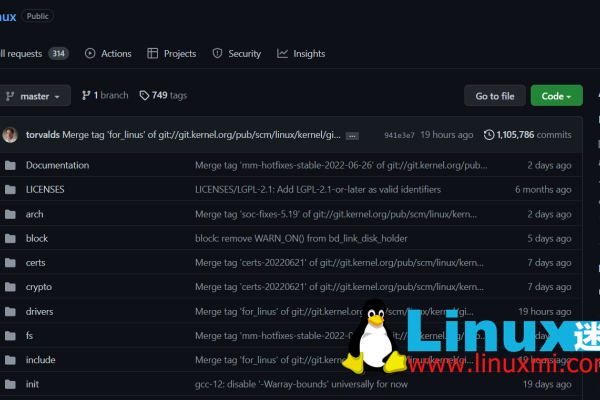Expand the master branch dropdown
Screen dimensions: 600x400
34,96
